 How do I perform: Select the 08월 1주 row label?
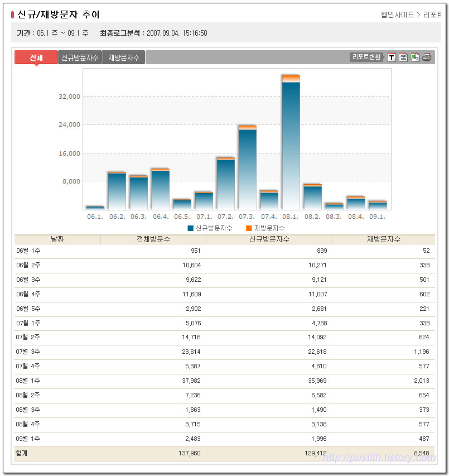coord(28,381)
